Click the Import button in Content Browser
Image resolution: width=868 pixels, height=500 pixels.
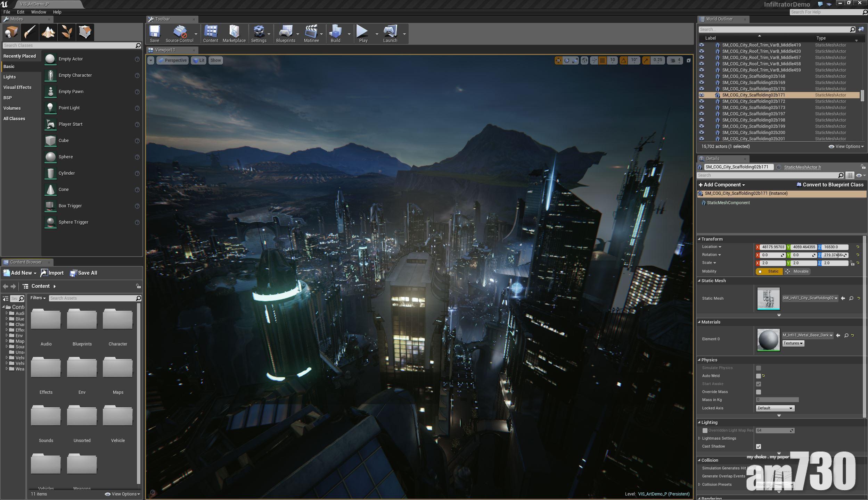(x=52, y=273)
